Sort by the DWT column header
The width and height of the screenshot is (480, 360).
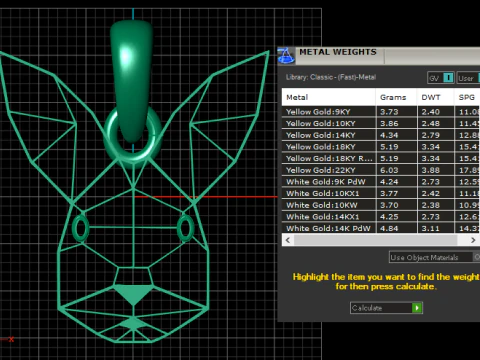pyautogui.click(x=435, y=97)
